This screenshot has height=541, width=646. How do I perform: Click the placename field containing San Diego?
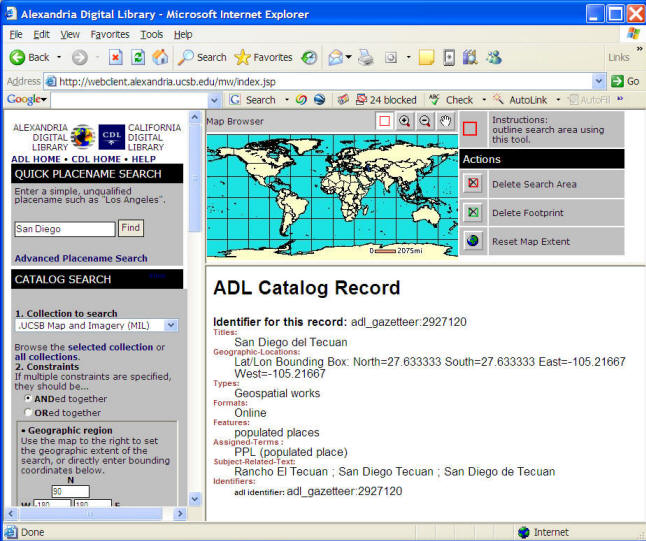click(65, 229)
